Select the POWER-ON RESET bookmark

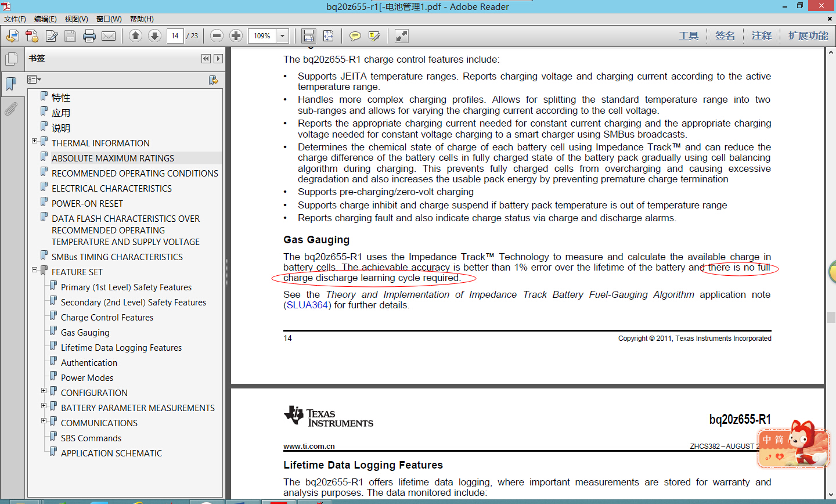87,203
